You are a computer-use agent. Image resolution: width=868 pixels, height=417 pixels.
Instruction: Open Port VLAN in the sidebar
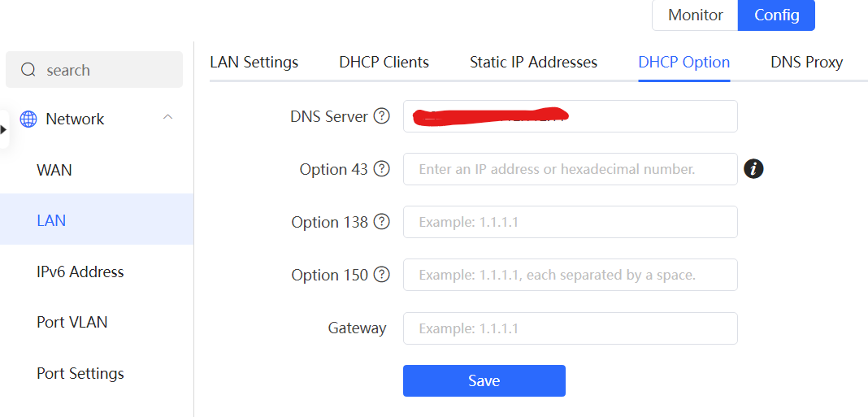[72, 322]
